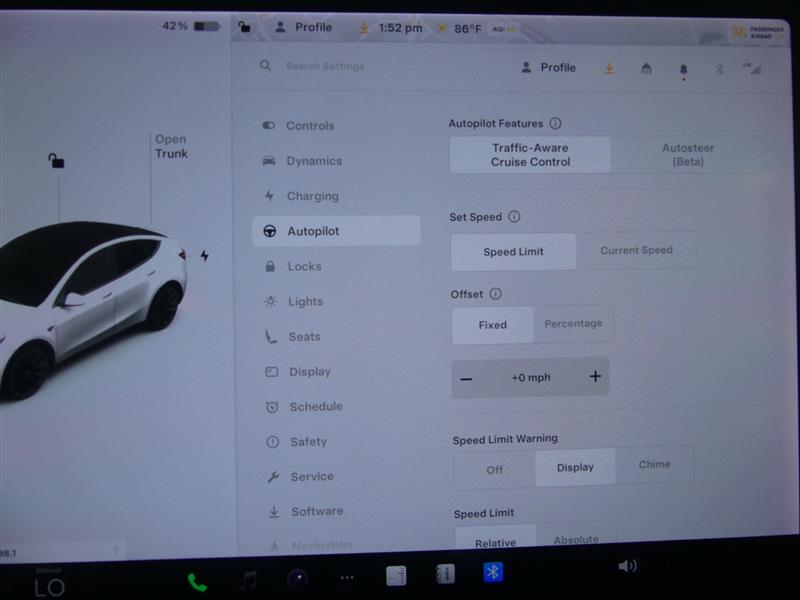Tap the software download arrow in settings header
The width and height of the screenshot is (800, 600).
click(x=609, y=68)
